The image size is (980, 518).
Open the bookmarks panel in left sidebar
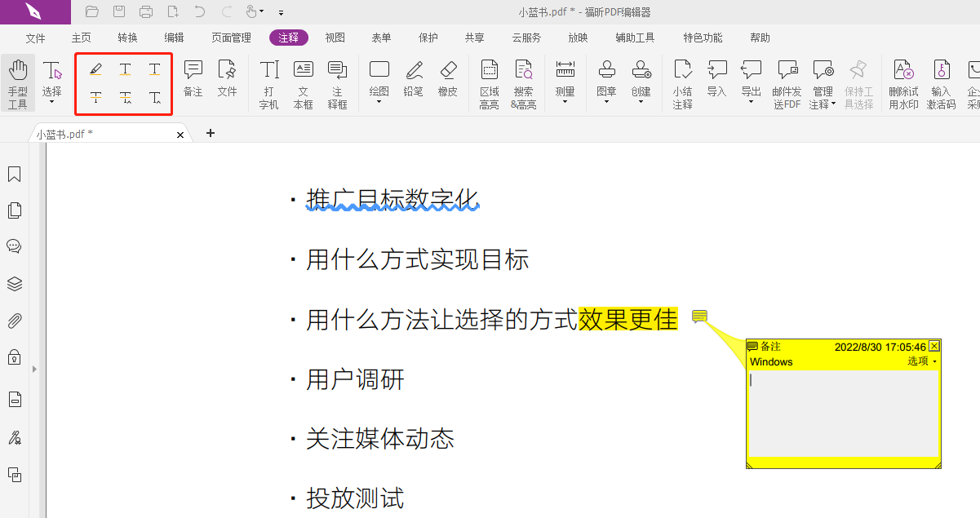click(x=14, y=174)
